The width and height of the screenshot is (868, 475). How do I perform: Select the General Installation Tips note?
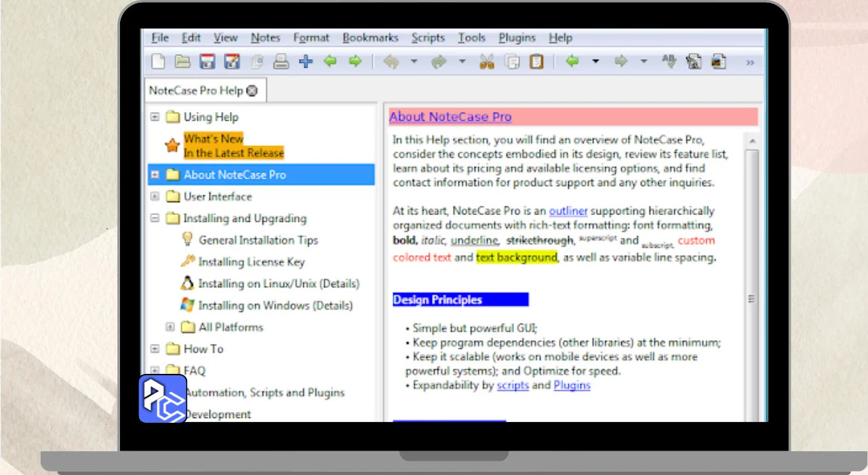tap(258, 240)
